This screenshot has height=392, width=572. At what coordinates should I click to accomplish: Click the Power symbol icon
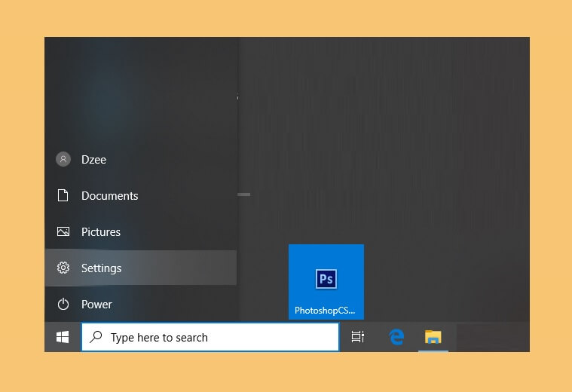click(x=63, y=304)
